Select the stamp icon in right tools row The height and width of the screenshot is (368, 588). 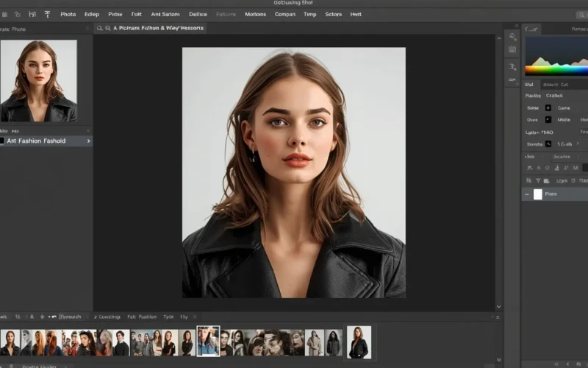click(556, 168)
